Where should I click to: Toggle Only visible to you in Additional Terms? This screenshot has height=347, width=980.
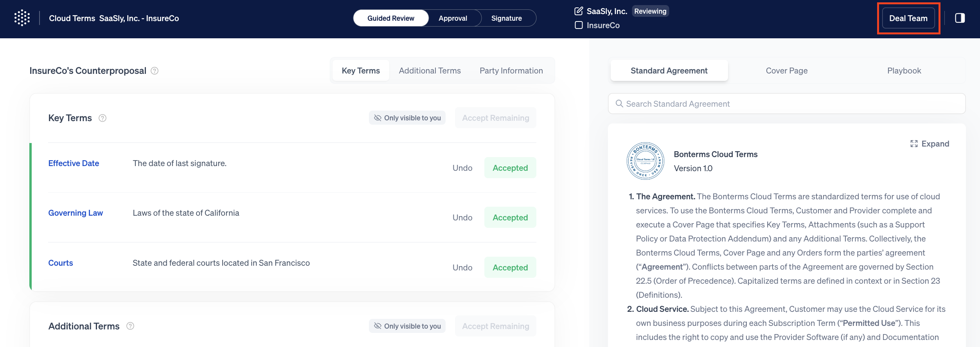click(407, 326)
